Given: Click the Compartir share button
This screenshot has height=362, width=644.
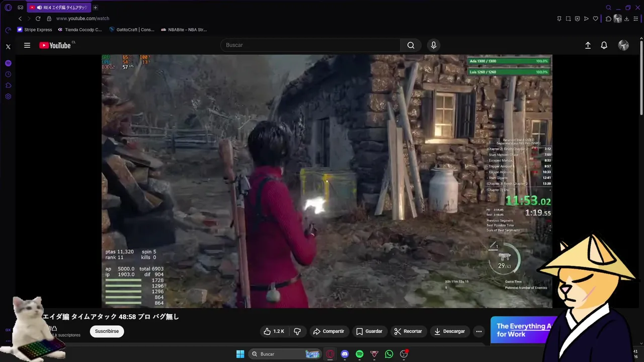Looking at the screenshot, I should (329, 331).
